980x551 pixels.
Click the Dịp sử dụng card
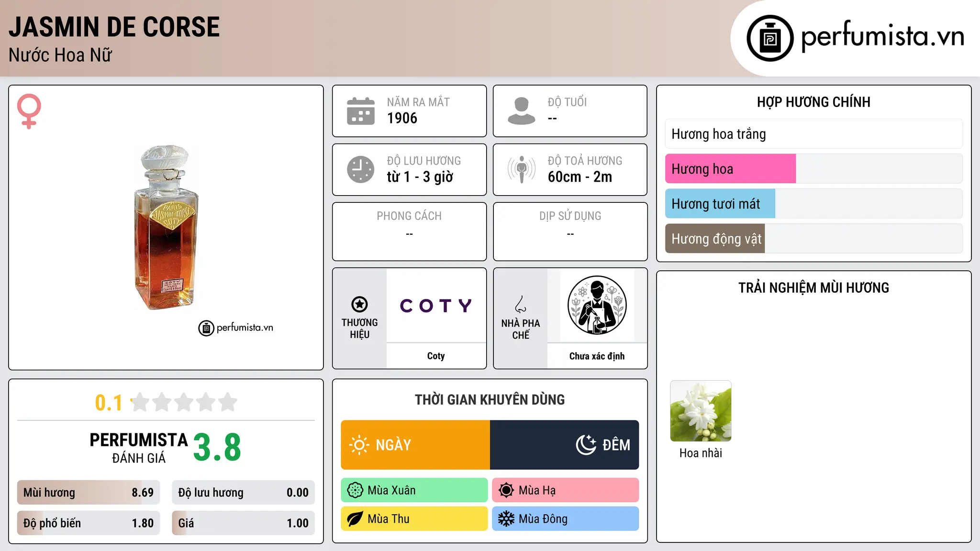(x=570, y=231)
